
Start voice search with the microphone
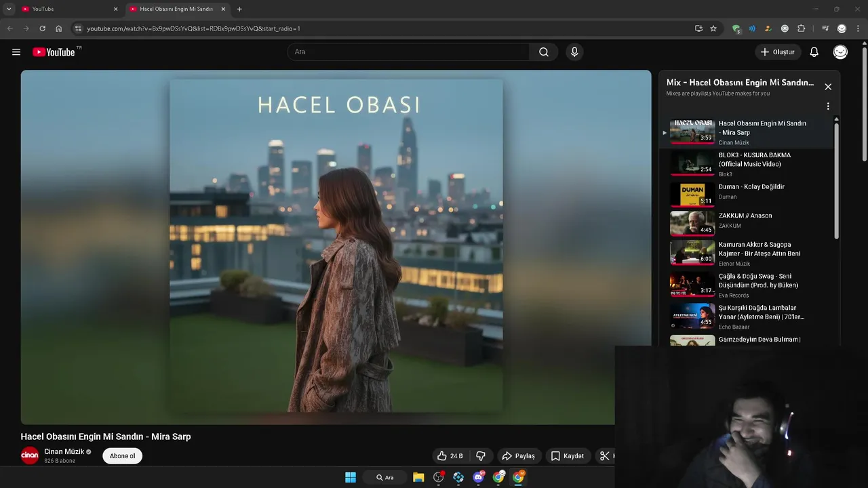click(x=574, y=52)
